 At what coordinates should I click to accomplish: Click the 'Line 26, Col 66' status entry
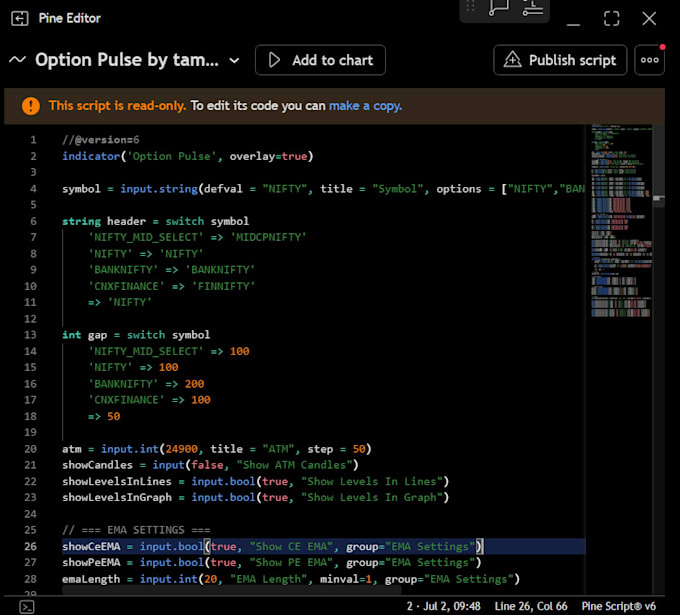[x=531, y=606]
